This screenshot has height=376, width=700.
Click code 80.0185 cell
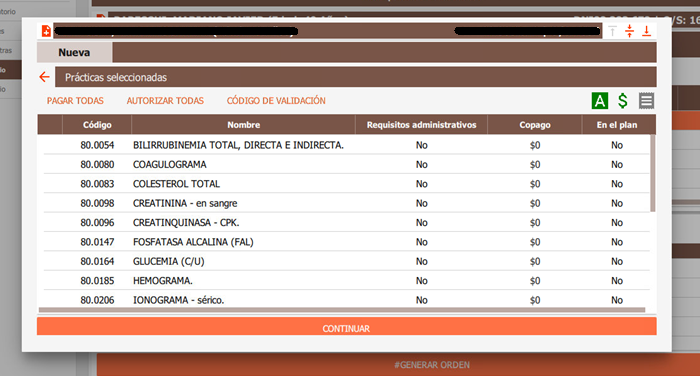[x=97, y=281]
